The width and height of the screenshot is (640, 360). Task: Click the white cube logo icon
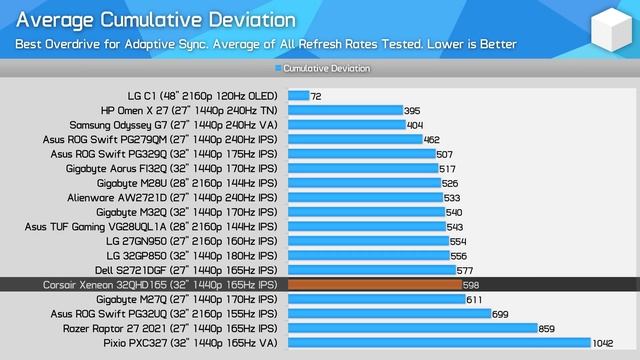[x=611, y=30]
